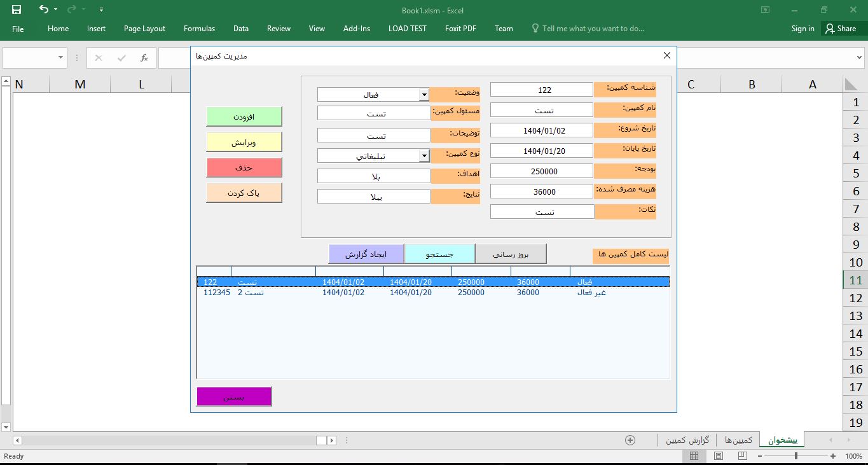Screen dimensions: 868x465
Task: Click the Insert Function fx icon
Action: point(144,58)
